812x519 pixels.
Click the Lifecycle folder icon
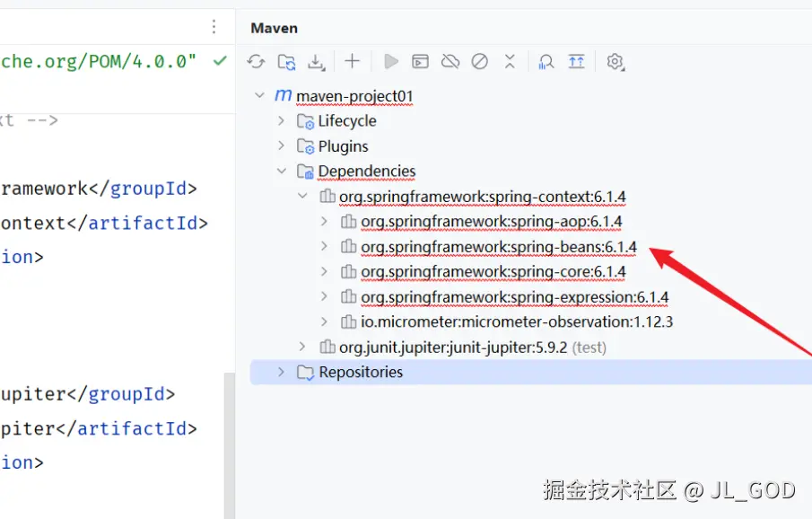(305, 121)
